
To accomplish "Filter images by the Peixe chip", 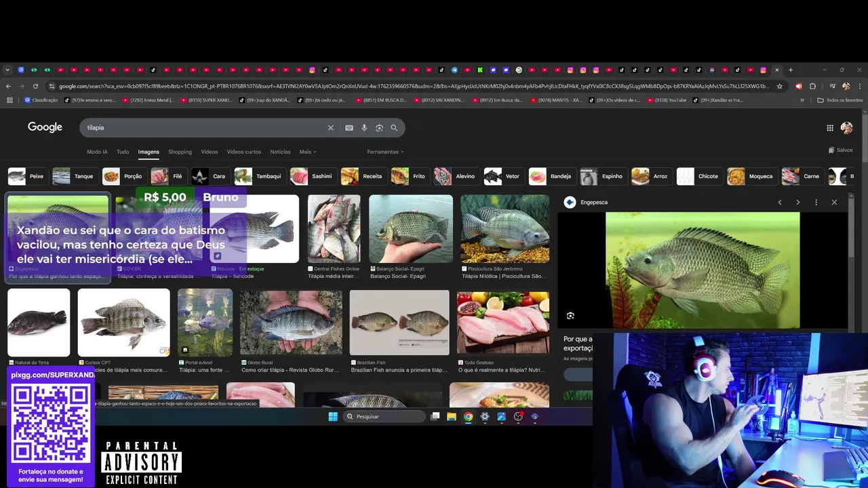I will tap(27, 176).
